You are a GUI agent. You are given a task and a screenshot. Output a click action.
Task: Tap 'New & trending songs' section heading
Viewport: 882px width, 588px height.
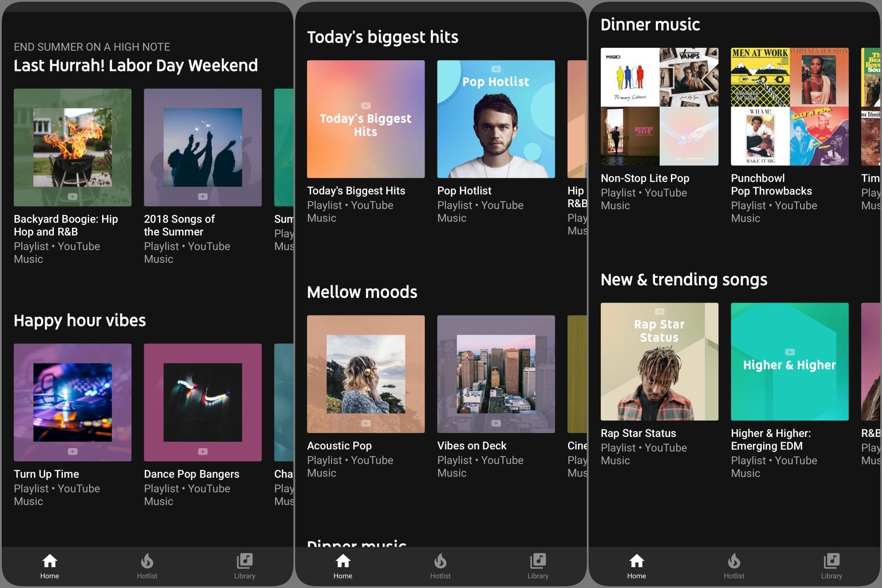click(x=684, y=280)
